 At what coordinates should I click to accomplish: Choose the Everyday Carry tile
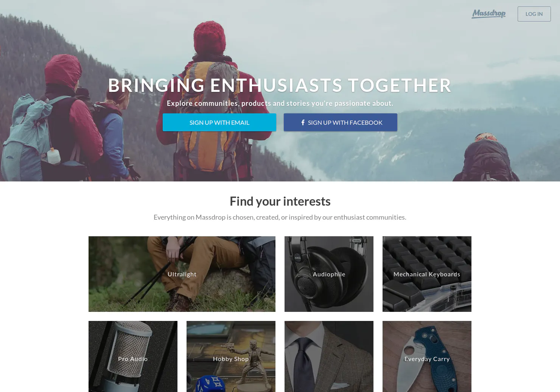[427, 356]
